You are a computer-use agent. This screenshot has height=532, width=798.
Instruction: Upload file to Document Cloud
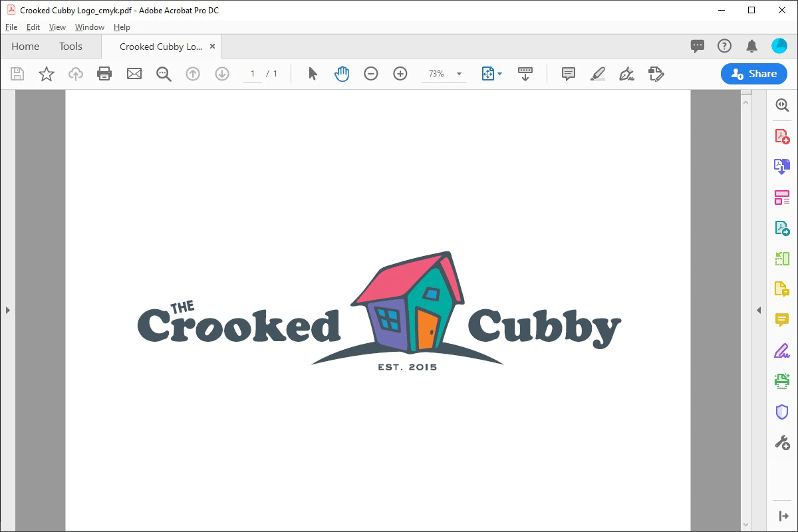point(76,74)
